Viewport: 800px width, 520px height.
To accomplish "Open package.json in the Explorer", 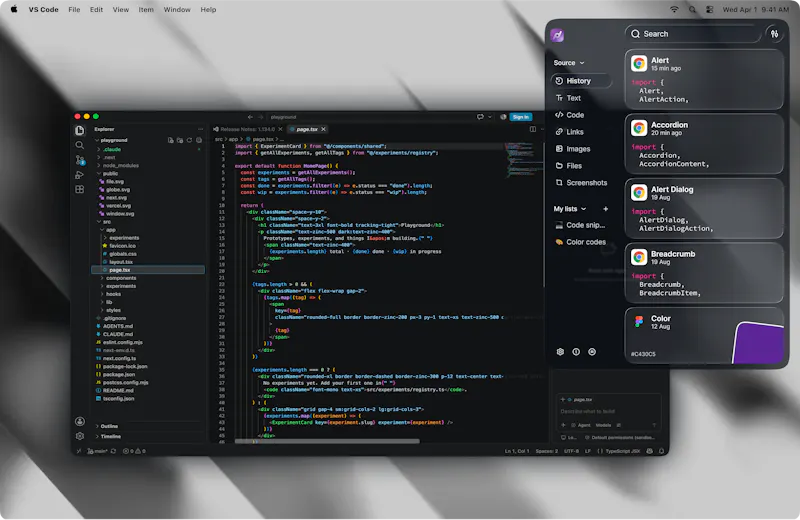I will point(121,374).
